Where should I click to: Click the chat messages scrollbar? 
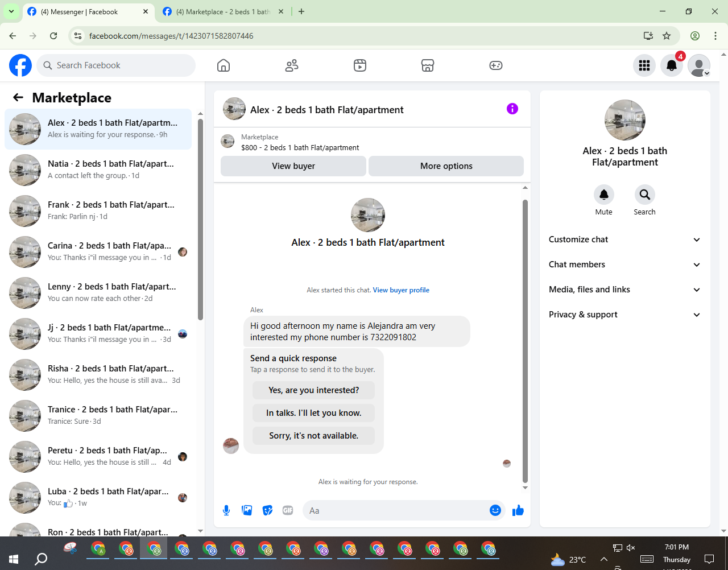click(525, 341)
